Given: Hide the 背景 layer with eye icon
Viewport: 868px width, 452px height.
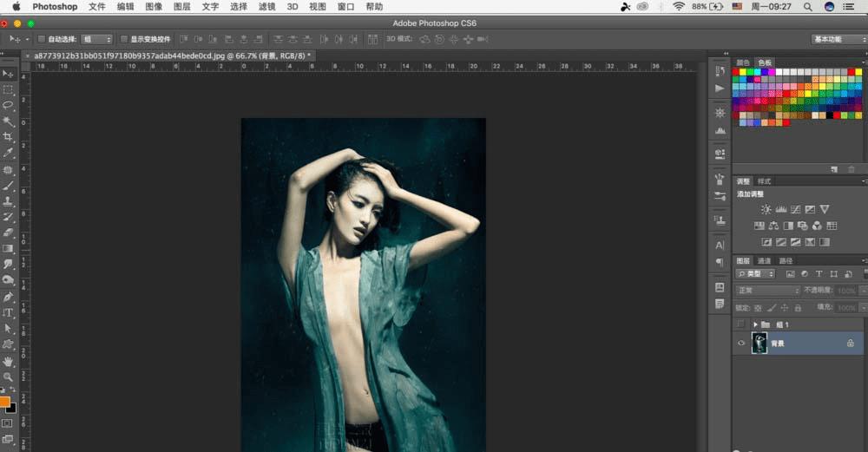Looking at the screenshot, I should click(x=740, y=344).
